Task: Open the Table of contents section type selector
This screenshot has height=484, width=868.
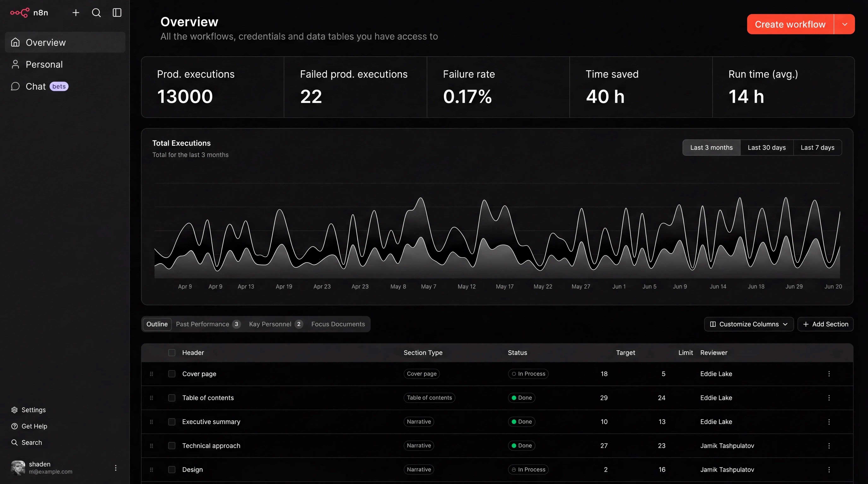Action: tap(429, 398)
